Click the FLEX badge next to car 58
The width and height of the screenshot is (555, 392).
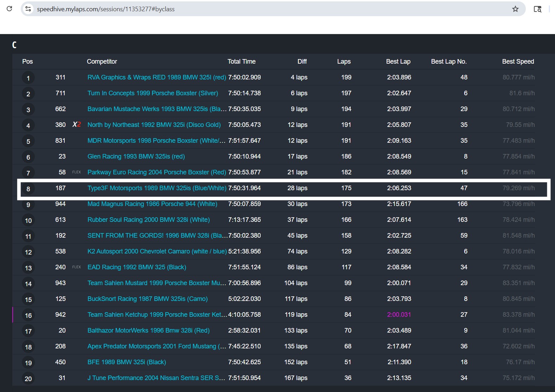pyautogui.click(x=76, y=172)
